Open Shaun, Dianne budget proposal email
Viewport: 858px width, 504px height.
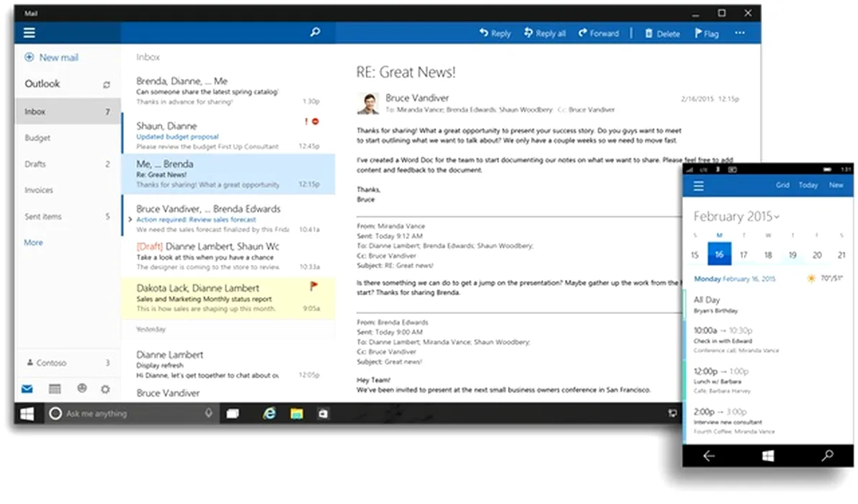[228, 133]
